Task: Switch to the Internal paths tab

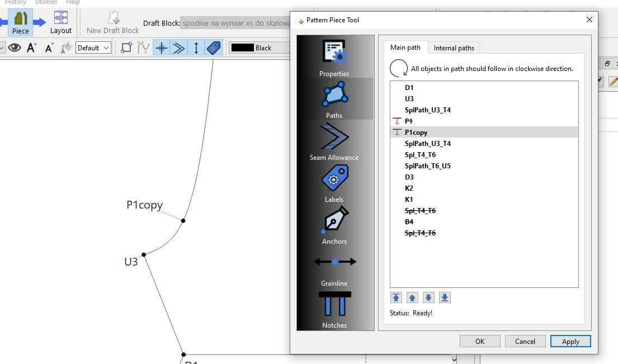Action: point(454,48)
